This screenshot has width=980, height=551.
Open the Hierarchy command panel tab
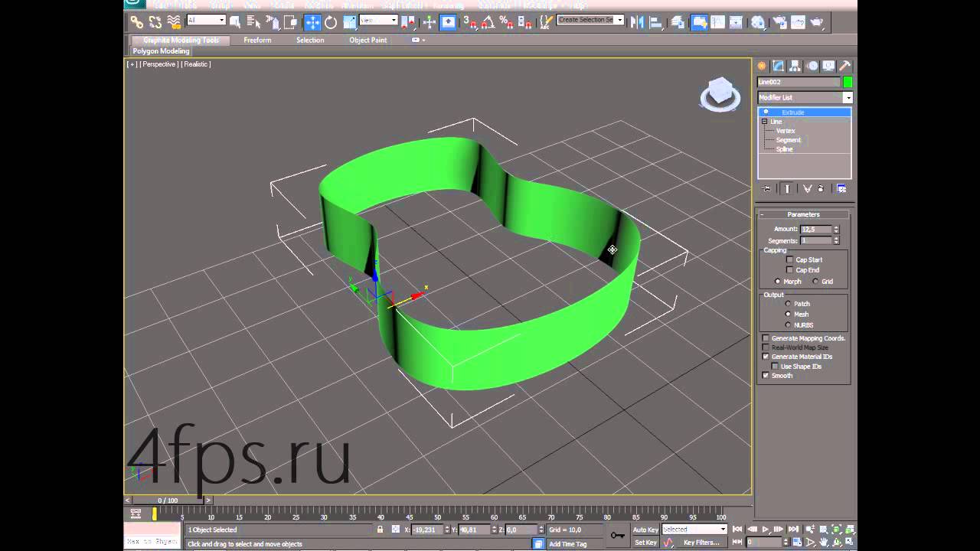[795, 66]
